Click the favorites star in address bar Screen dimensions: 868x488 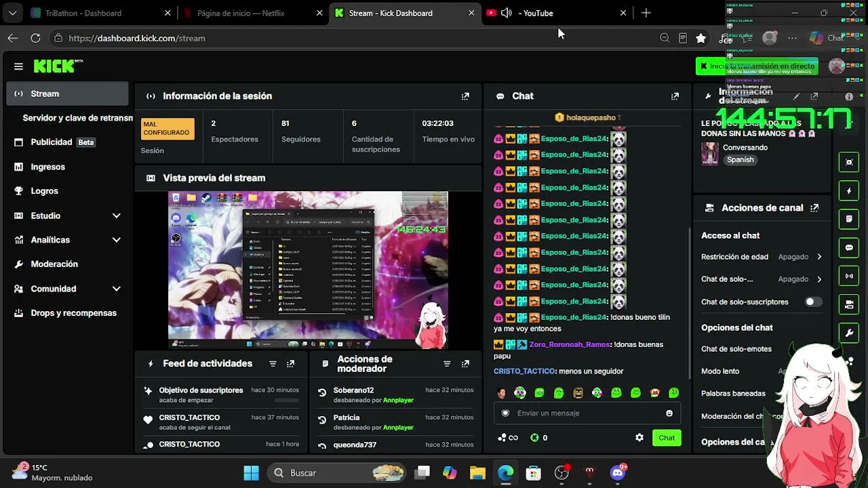point(701,38)
